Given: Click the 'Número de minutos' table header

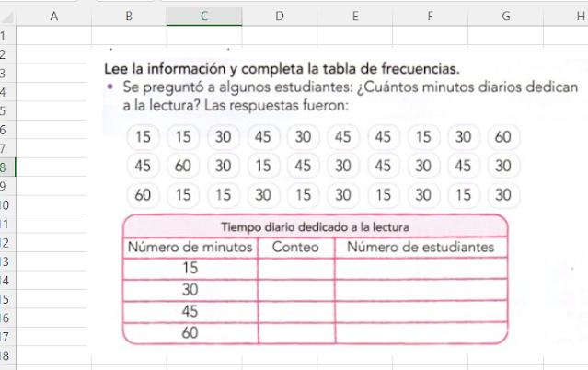Looking at the screenshot, I should point(190,247).
